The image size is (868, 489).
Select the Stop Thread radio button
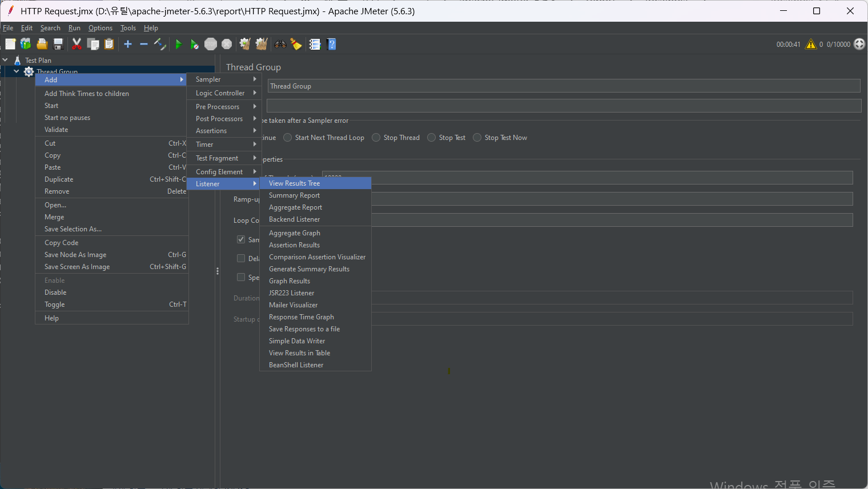376,138
